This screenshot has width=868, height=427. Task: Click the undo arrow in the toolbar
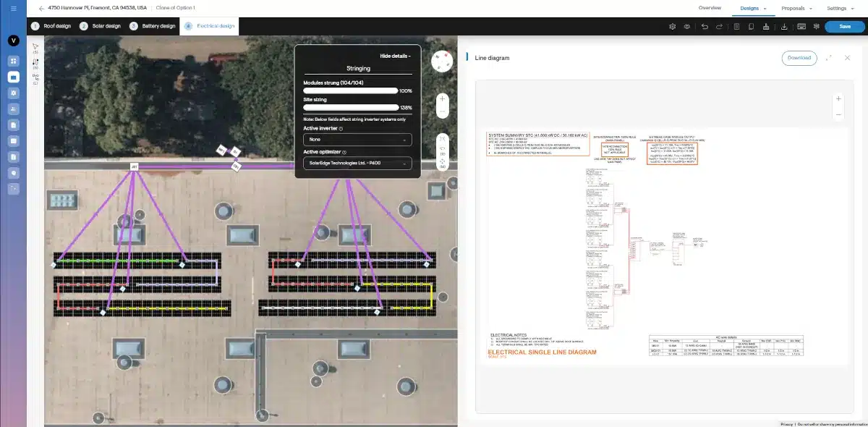(x=705, y=27)
